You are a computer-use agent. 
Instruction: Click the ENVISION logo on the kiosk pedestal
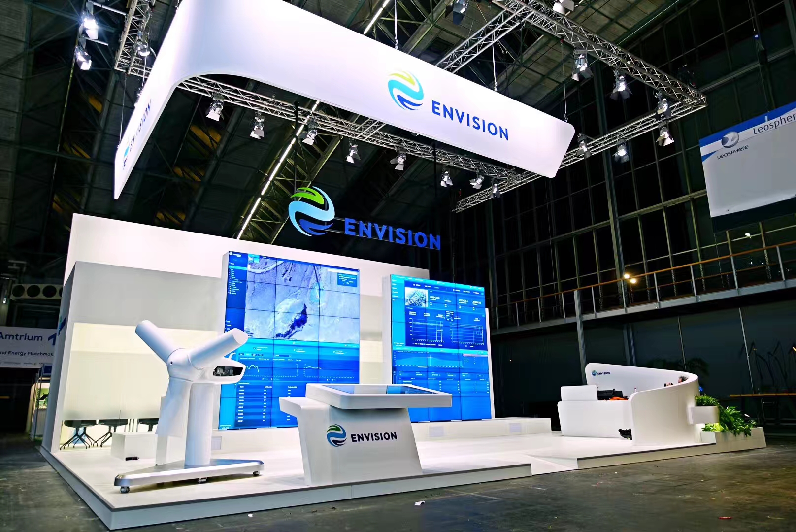336,436
